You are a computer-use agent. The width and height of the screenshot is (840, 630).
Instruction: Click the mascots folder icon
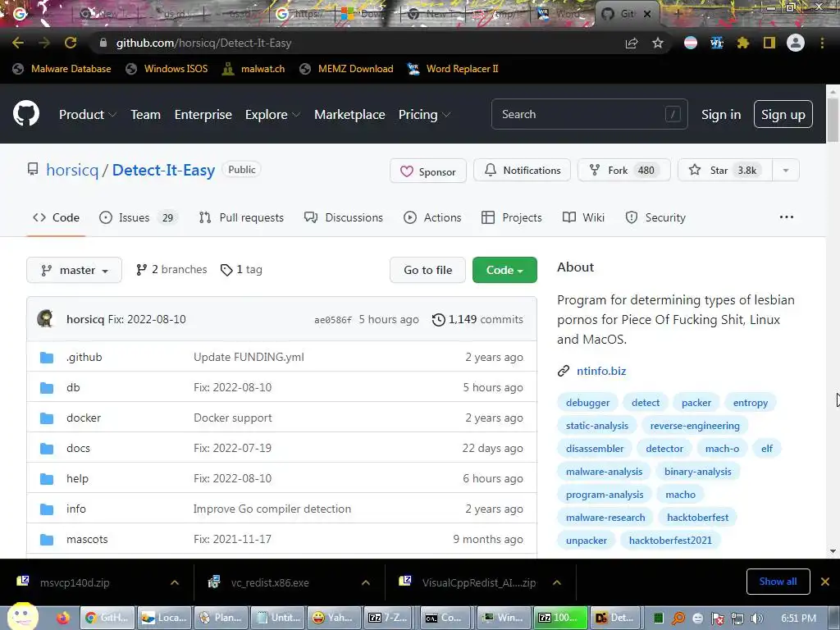[47, 540]
